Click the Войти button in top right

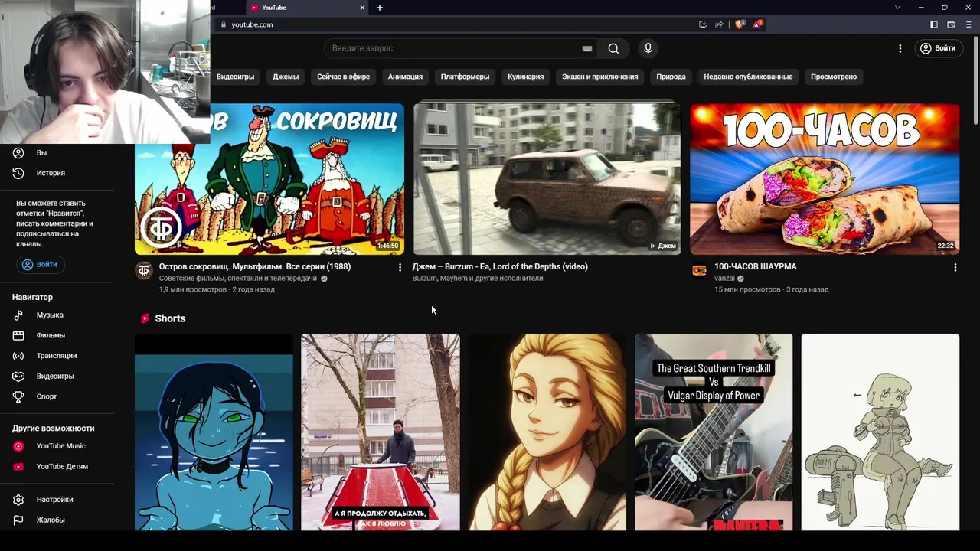(938, 48)
